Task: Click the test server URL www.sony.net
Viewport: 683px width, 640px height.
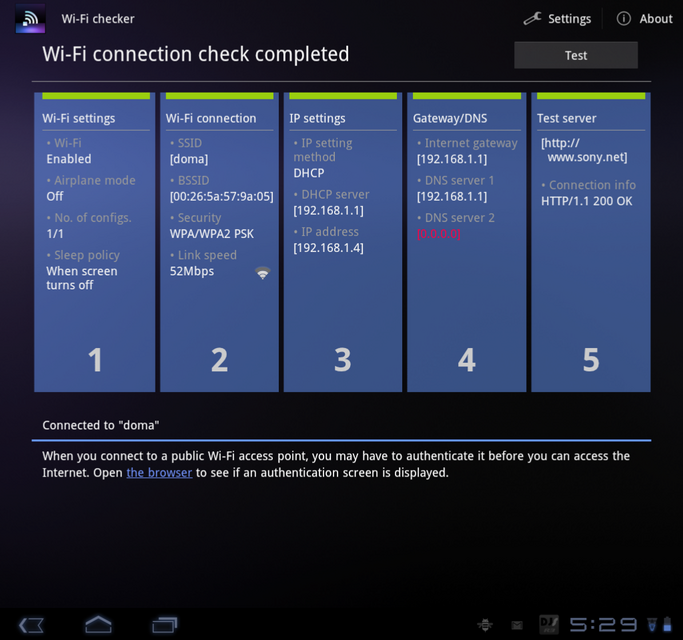Action: (x=584, y=150)
